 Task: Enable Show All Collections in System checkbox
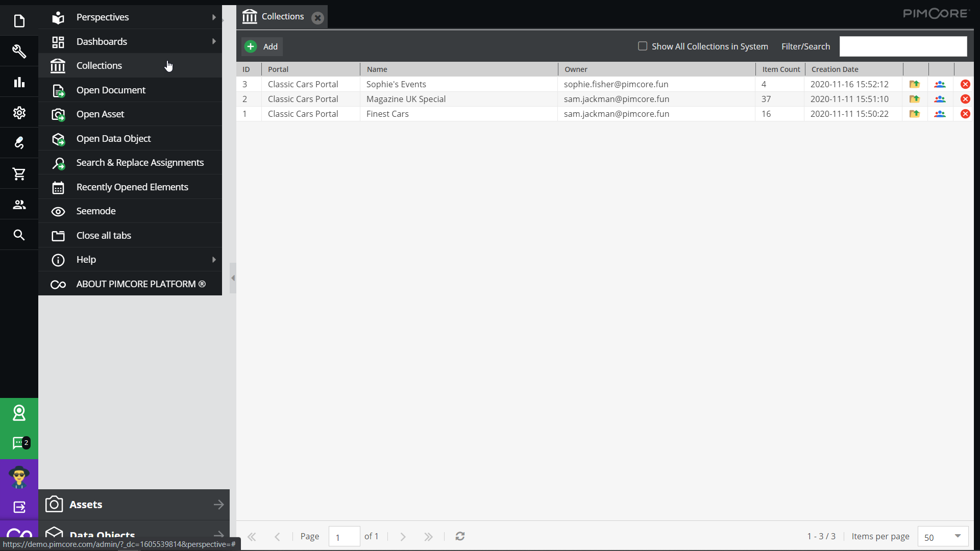pyautogui.click(x=643, y=46)
